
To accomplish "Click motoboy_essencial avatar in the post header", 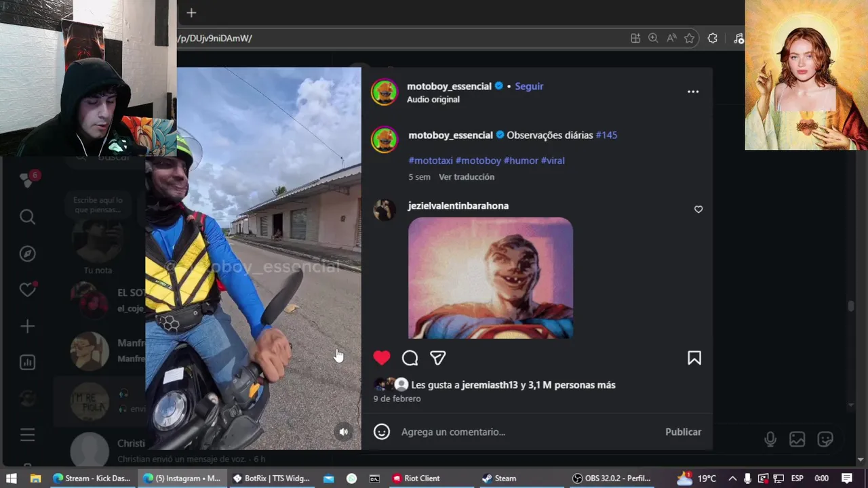I will tap(384, 92).
